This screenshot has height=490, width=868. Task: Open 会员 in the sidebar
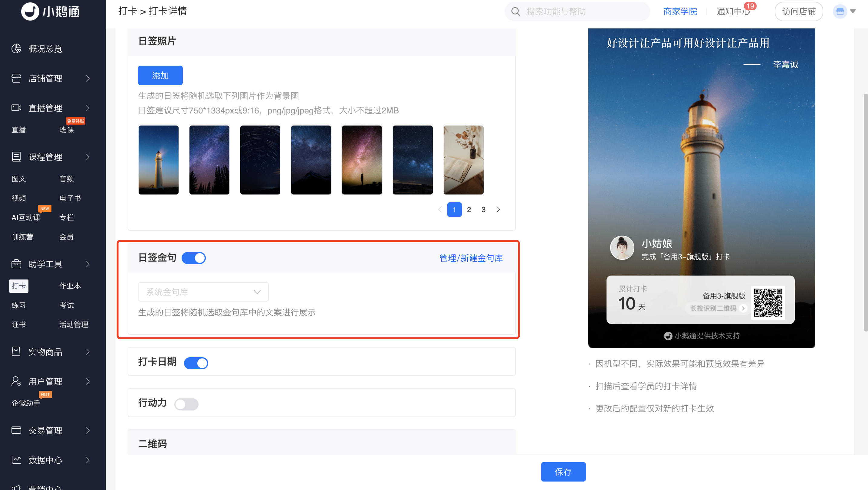[66, 237]
